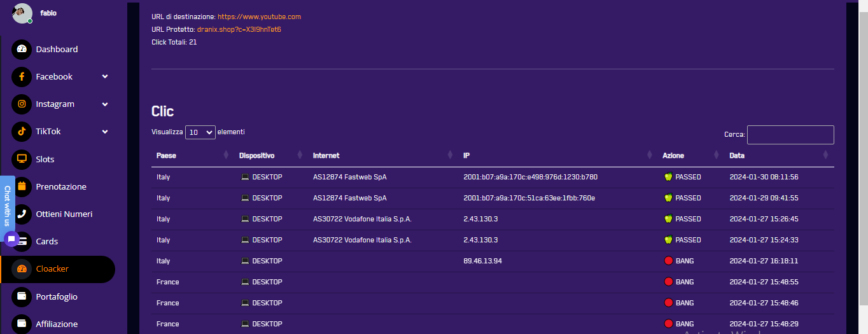Open the Visualizza entries count dropdown
This screenshot has height=334, width=868.
(200, 132)
